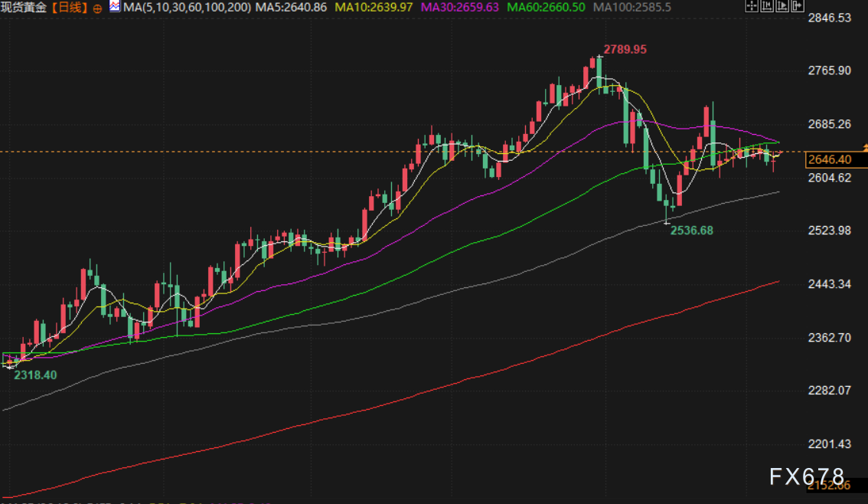This screenshot has height=504, width=868.
Task: Click the orange circled-plus icon beside 日线
Action: point(97,8)
